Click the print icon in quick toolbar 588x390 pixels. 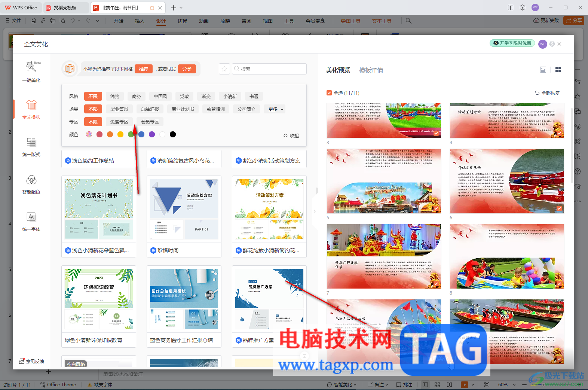53,21
